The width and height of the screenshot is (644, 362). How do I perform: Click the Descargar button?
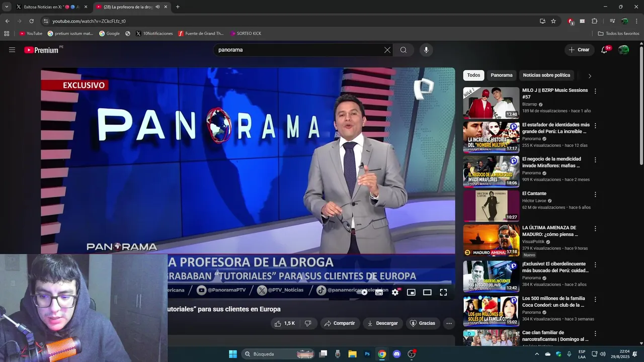[383, 323]
